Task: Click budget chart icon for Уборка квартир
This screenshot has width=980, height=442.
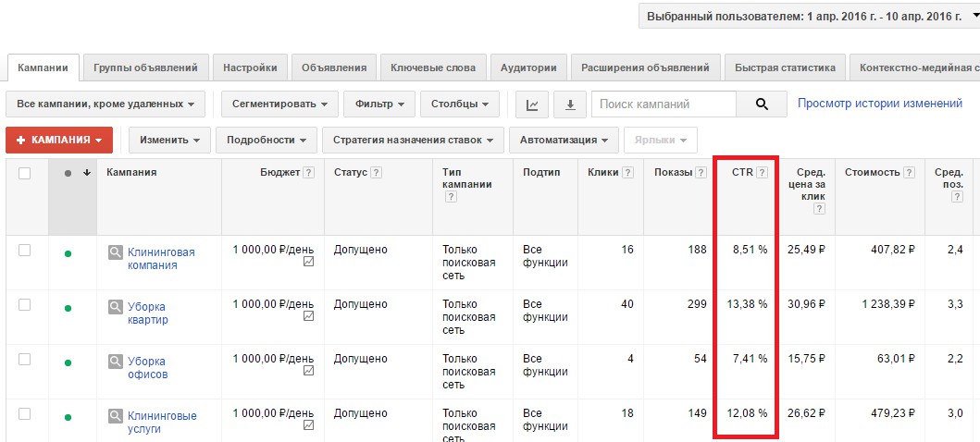Action: (308, 316)
